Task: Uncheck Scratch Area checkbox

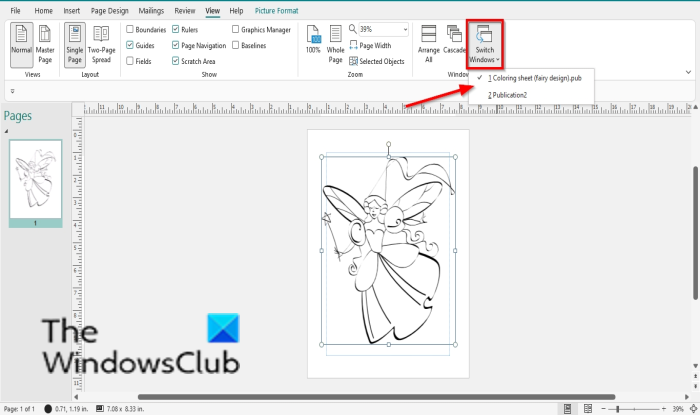Action: pyautogui.click(x=175, y=61)
